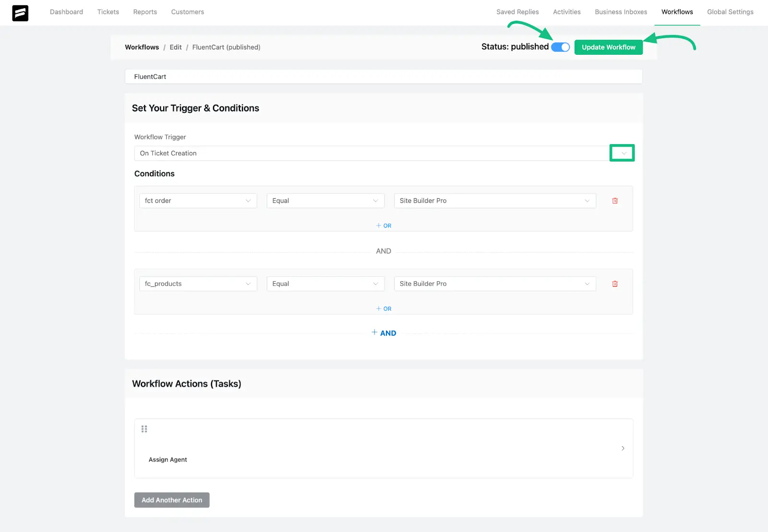Go to the Tickets menu
The height and width of the screenshot is (532, 768).
click(108, 12)
